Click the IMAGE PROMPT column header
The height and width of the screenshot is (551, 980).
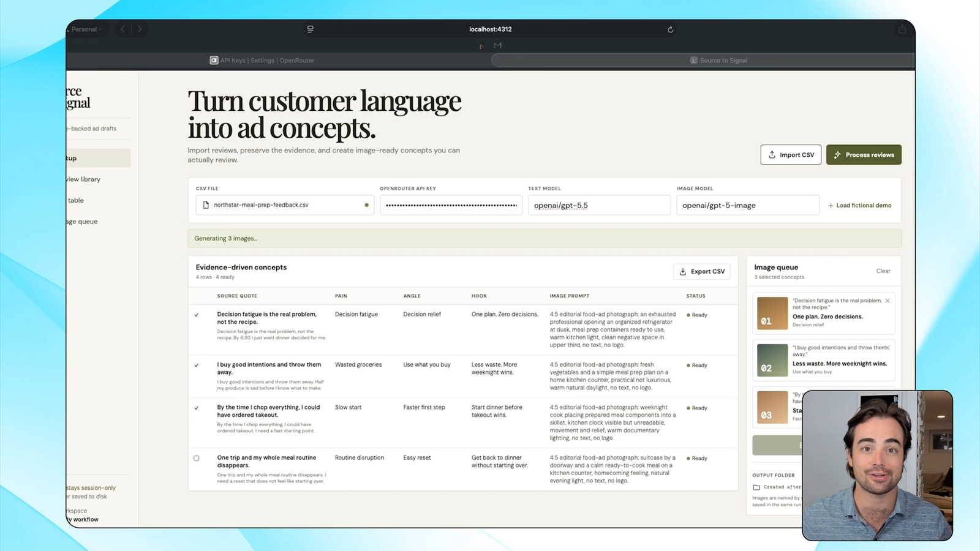570,296
